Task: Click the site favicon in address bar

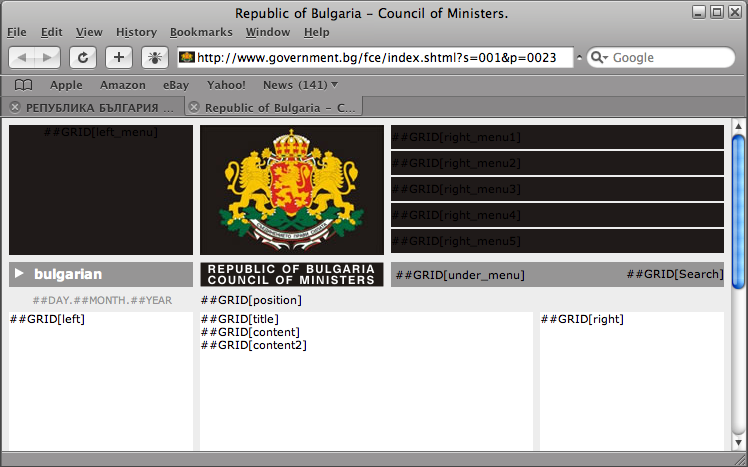Action: (x=186, y=58)
